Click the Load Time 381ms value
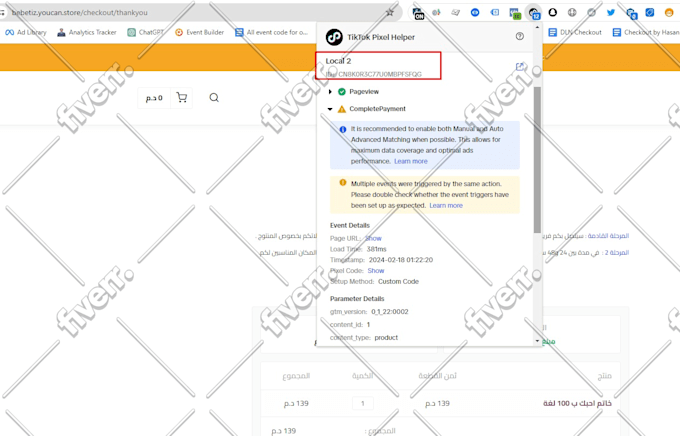The width and height of the screenshot is (680, 436). pos(376,249)
